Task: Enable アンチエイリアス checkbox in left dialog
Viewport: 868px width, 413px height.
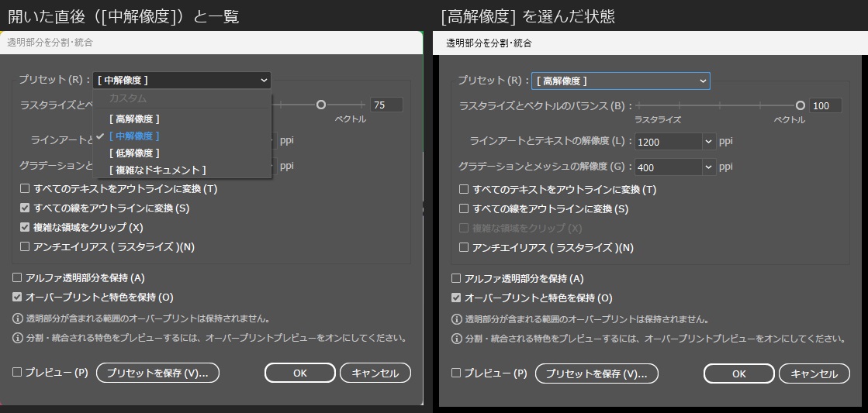Action: (24, 246)
